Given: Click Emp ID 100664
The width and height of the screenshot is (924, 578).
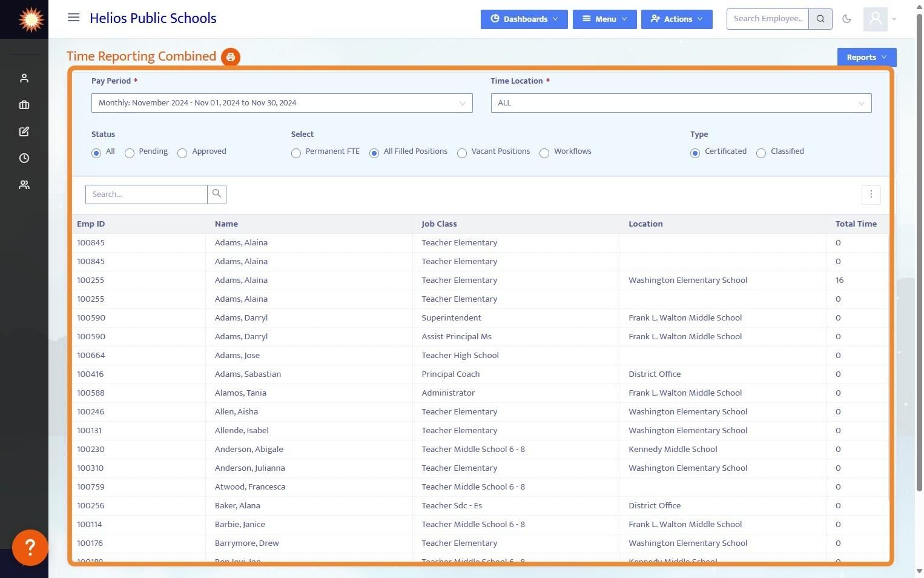Looking at the screenshot, I should 91,356.
